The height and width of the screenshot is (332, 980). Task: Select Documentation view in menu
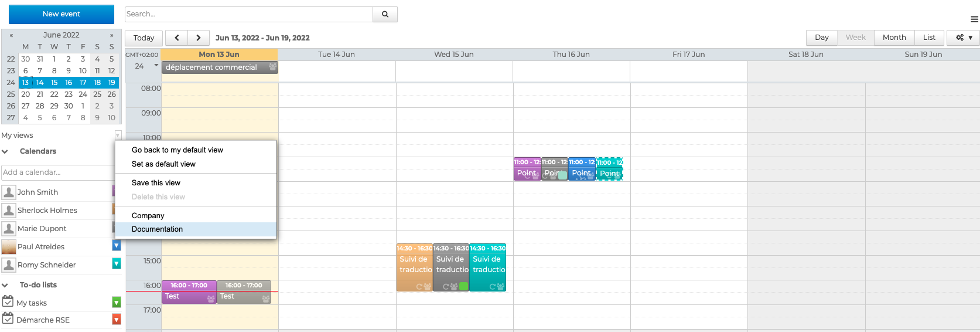pyautogui.click(x=157, y=229)
